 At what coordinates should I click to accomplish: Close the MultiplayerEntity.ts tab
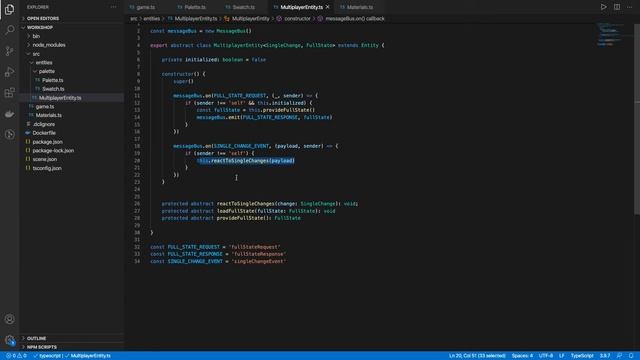coord(327,7)
